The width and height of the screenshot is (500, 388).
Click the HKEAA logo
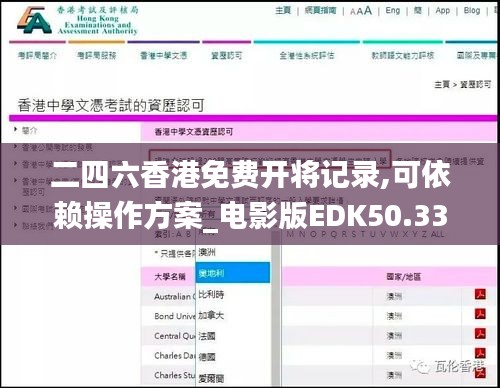tap(77, 21)
